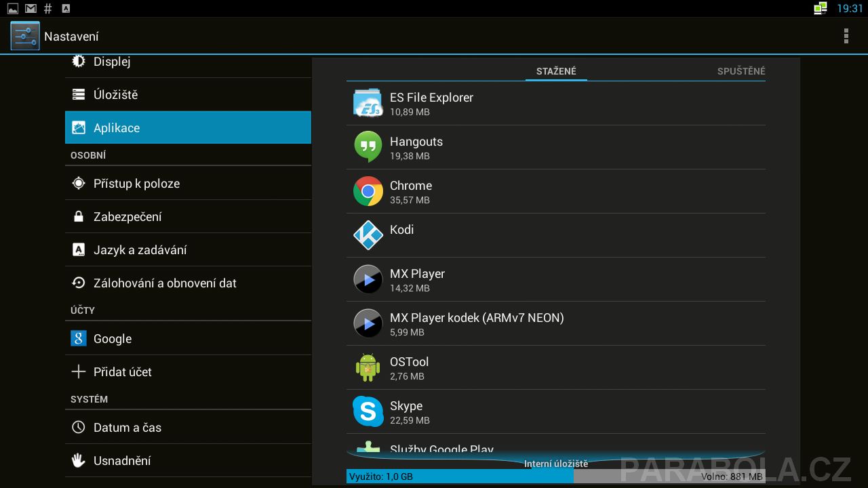Open Kodi app details
The height and width of the screenshot is (488, 868).
[x=556, y=235]
